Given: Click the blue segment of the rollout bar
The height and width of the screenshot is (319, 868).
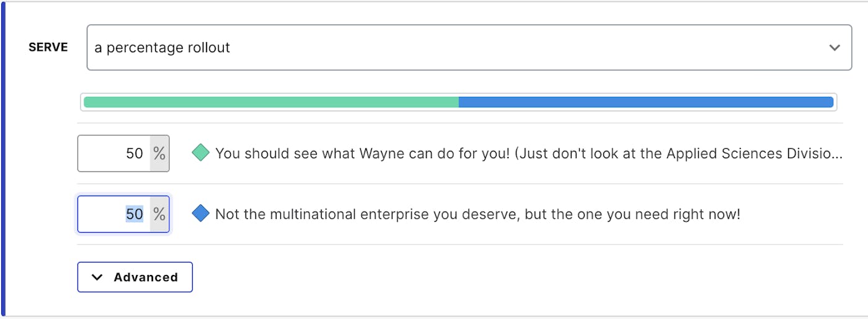Looking at the screenshot, I should (x=645, y=102).
